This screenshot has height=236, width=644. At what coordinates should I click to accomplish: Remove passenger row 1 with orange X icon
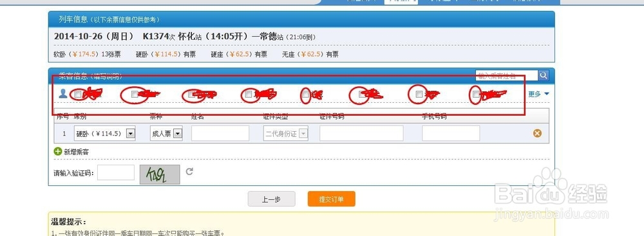point(537,133)
